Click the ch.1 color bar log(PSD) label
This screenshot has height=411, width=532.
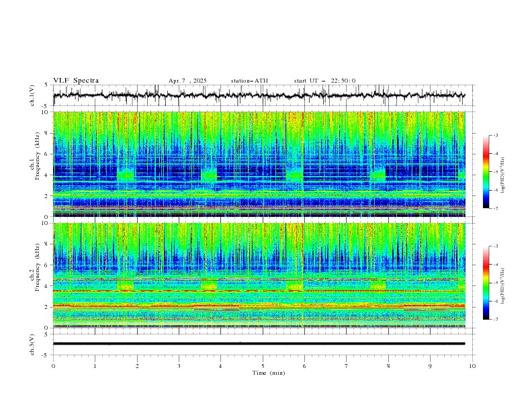[x=502, y=175]
